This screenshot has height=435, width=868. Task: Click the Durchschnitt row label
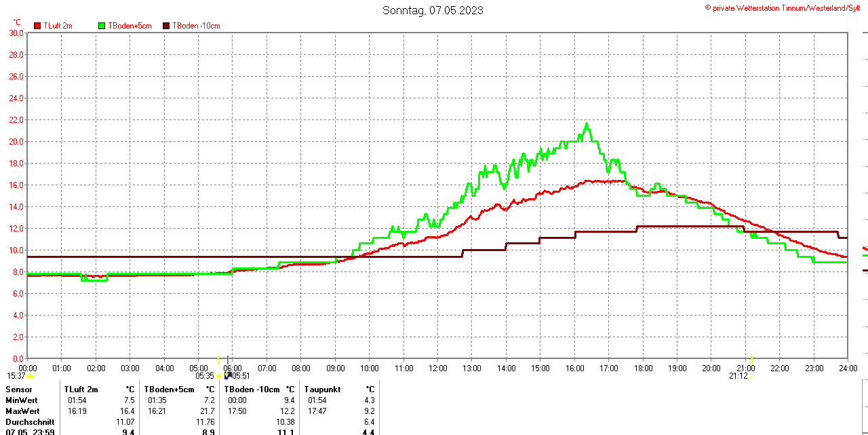[30, 422]
